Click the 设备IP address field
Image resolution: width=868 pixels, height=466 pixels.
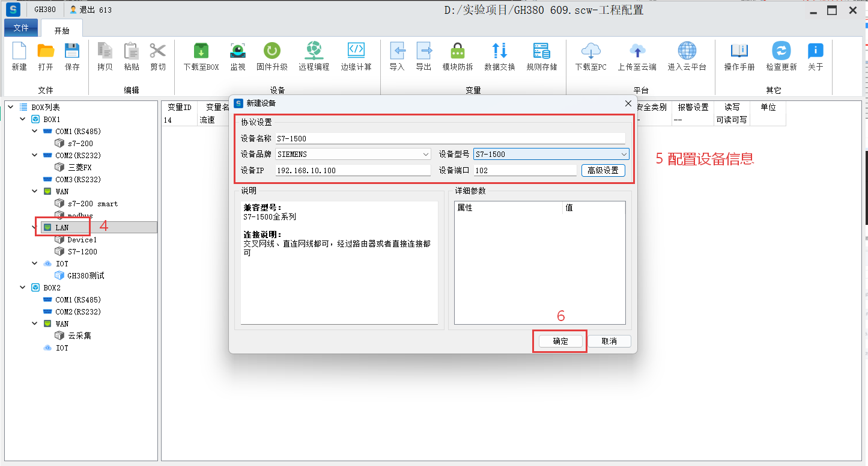(x=353, y=170)
